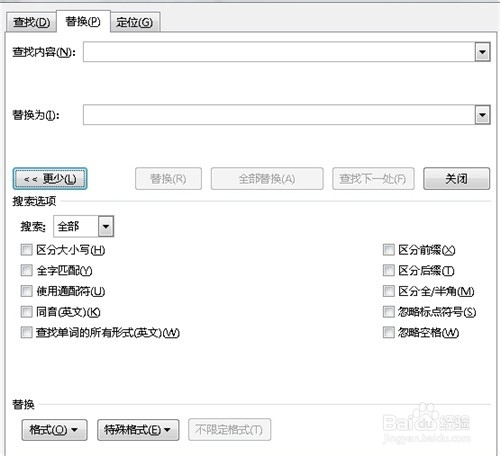The width and height of the screenshot is (500, 456).
Task: Expand the 查找内容 dropdown arrow
Action: 482,52
